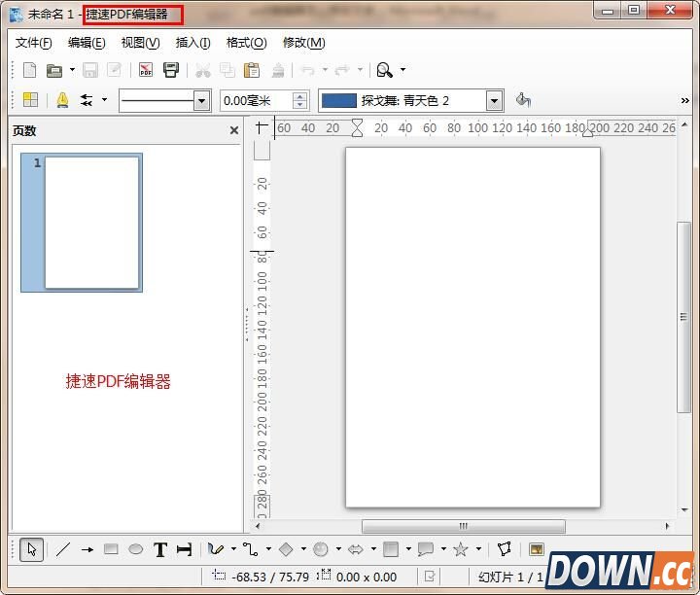The image size is (700, 595).
Task: Open the 文件(F) menu
Action: pos(34,43)
